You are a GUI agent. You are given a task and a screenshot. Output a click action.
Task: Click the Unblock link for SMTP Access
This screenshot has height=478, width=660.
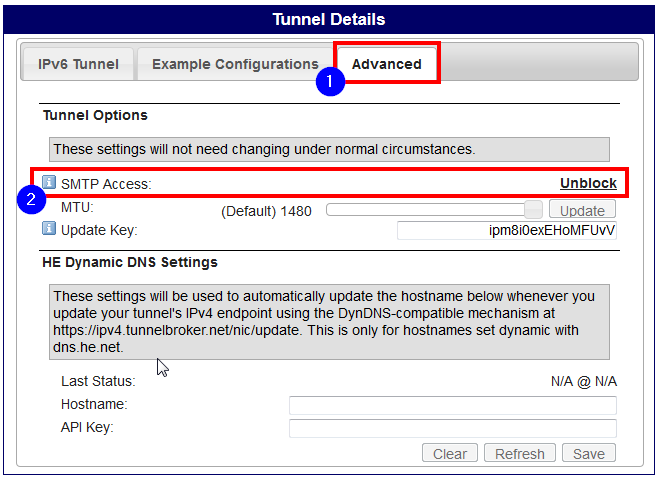coord(588,184)
